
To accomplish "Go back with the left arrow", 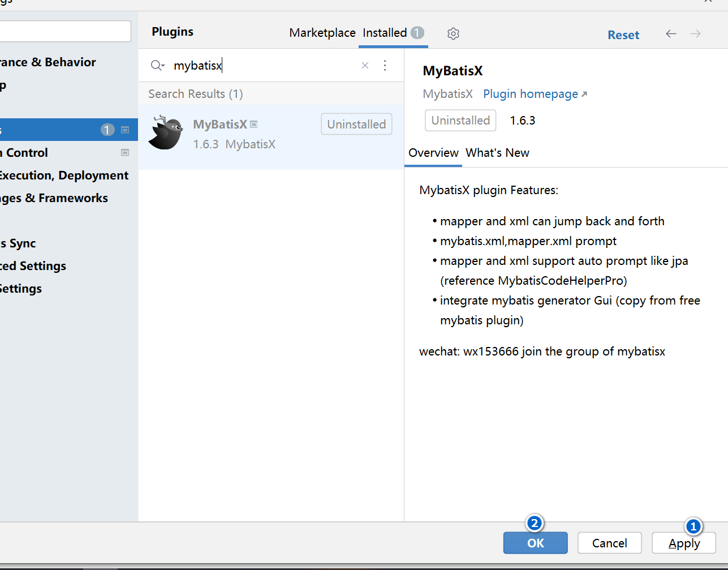I will (671, 34).
